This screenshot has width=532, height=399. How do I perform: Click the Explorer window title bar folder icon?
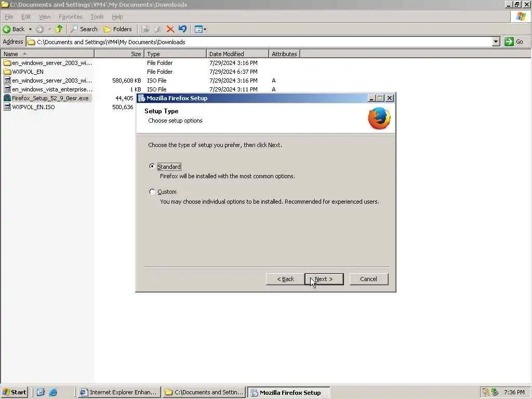coord(5,5)
